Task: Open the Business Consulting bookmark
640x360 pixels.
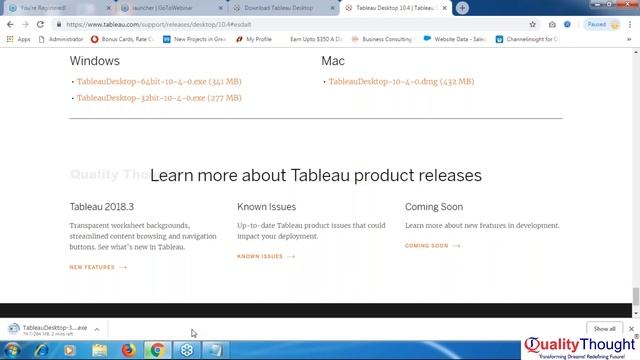Action: click(x=382, y=39)
